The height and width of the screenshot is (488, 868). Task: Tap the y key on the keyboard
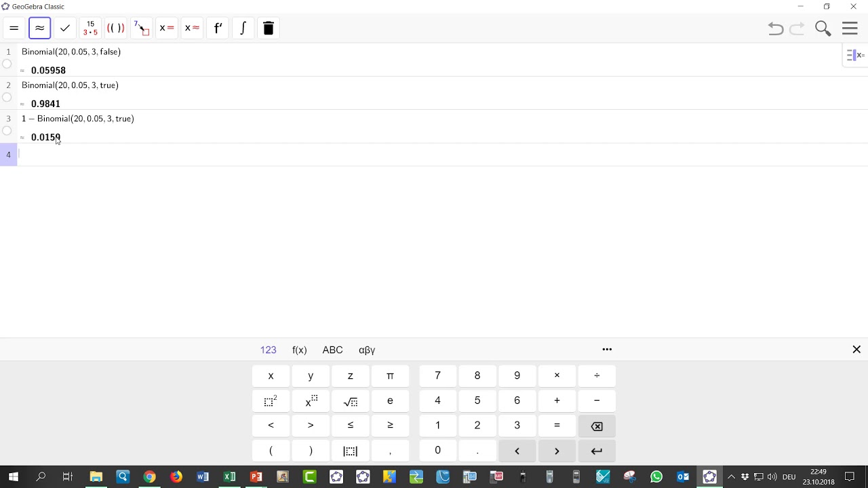pos(311,375)
